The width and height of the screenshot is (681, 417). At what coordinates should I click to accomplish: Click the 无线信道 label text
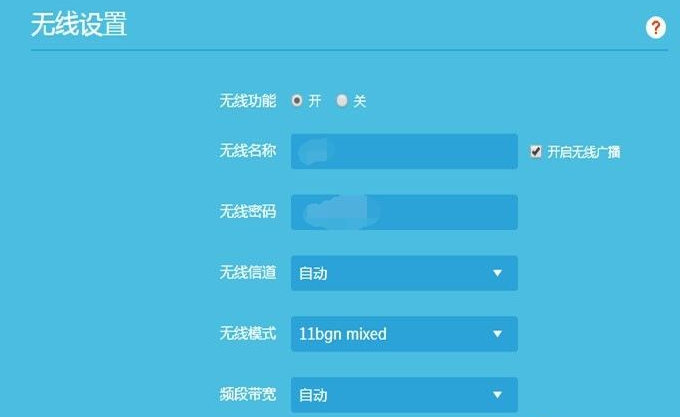coord(247,273)
